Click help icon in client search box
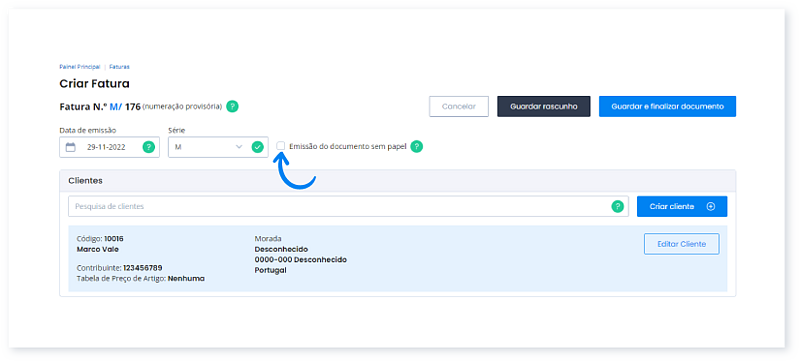Screen dimensions: 800x362 (617, 206)
